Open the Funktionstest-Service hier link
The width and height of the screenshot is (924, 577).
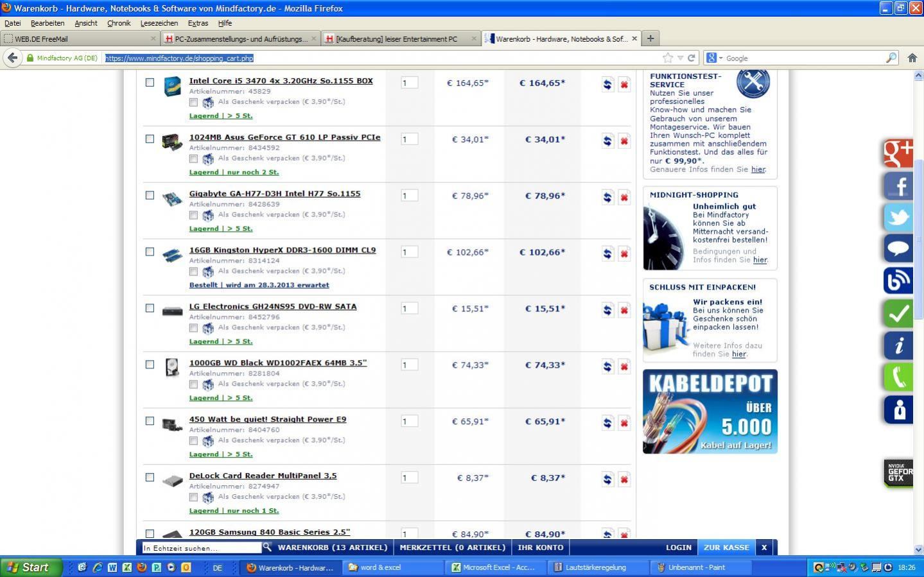point(758,169)
